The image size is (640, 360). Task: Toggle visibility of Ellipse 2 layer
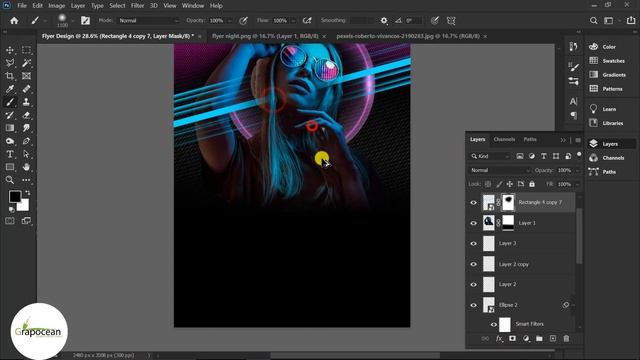tap(473, 305)
